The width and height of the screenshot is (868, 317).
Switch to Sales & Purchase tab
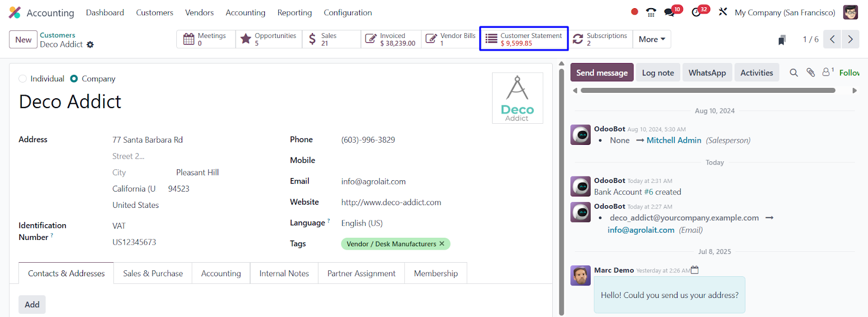153,273
